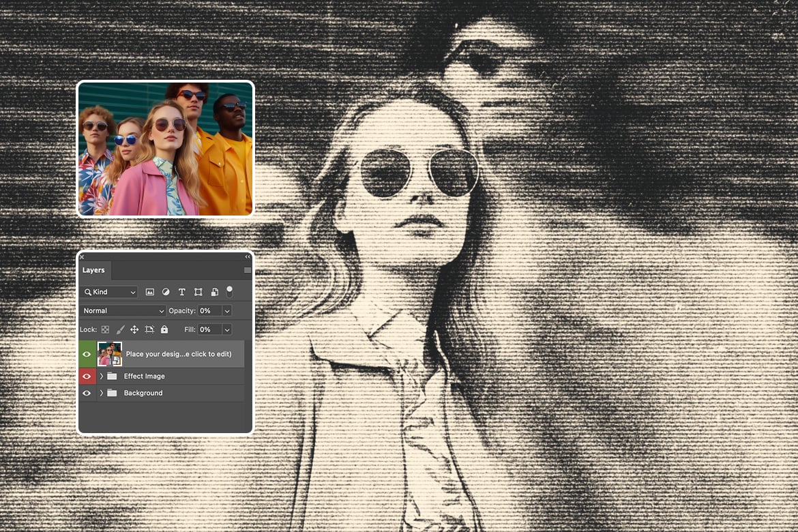Filter layers by pixel layer icon
This screenshot has width=798, height=532.
[x=149, y=292]
